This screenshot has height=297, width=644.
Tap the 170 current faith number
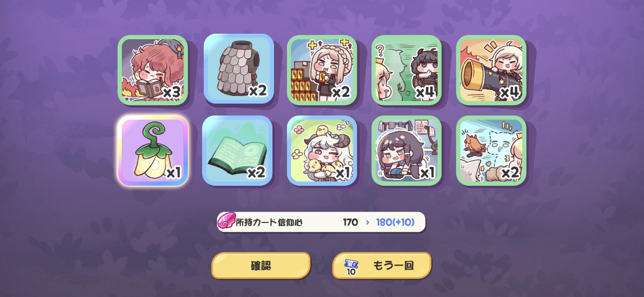(x=350, y=222)
